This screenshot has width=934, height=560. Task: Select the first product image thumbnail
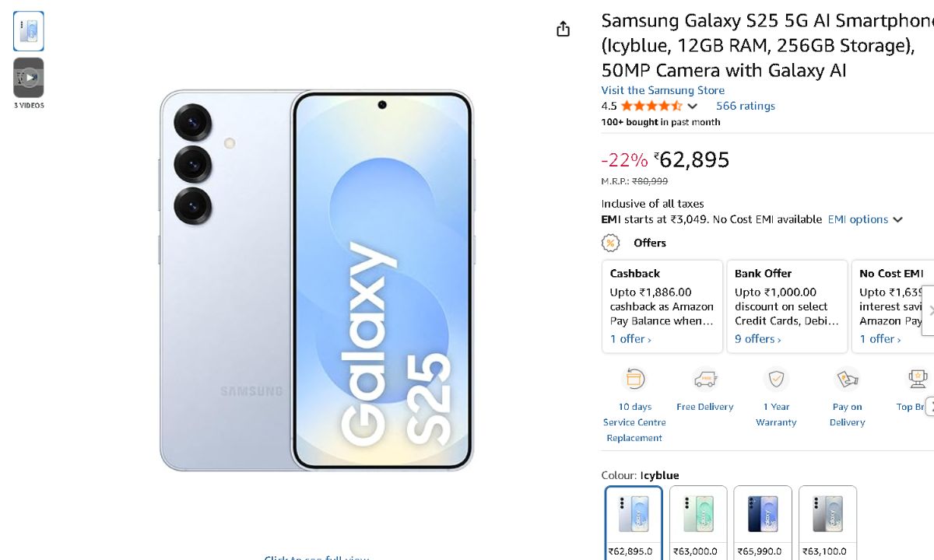click(x=29, y=31)
